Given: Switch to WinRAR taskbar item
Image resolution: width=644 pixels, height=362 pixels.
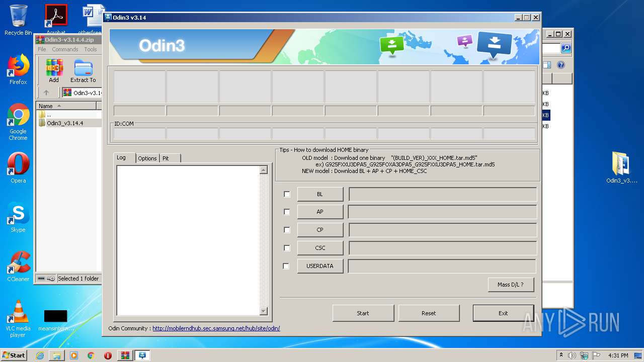Looking at the screenshot, I should tap(125, 355).
